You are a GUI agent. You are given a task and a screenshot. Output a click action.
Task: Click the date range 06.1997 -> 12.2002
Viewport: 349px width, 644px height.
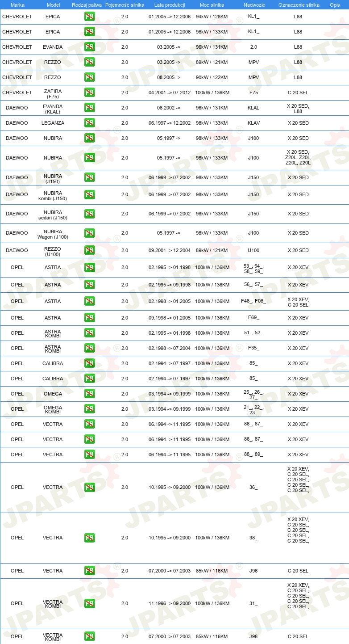[170, 123]
